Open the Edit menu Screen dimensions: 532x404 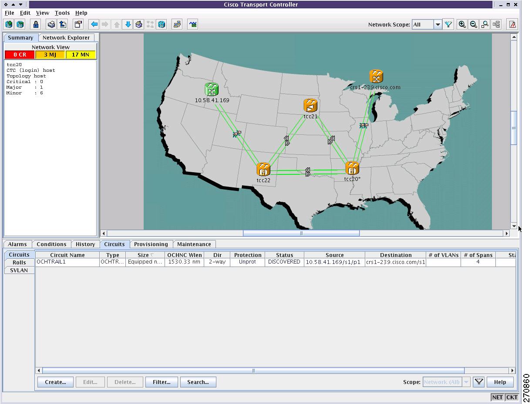pos(25,13)
